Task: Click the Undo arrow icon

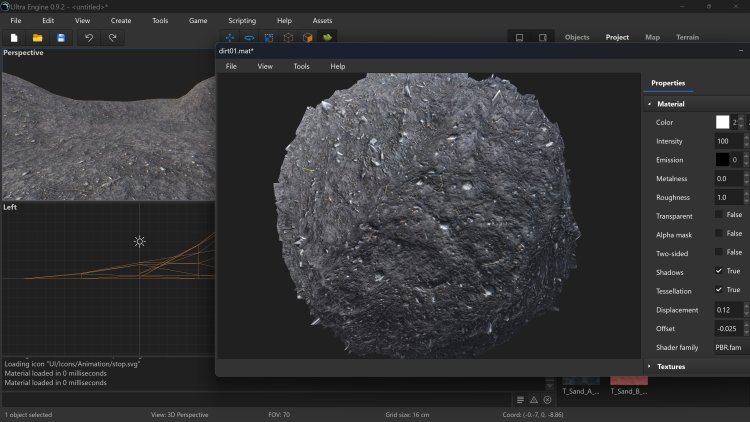Action: pyautogui.click(x=88, y=38)
